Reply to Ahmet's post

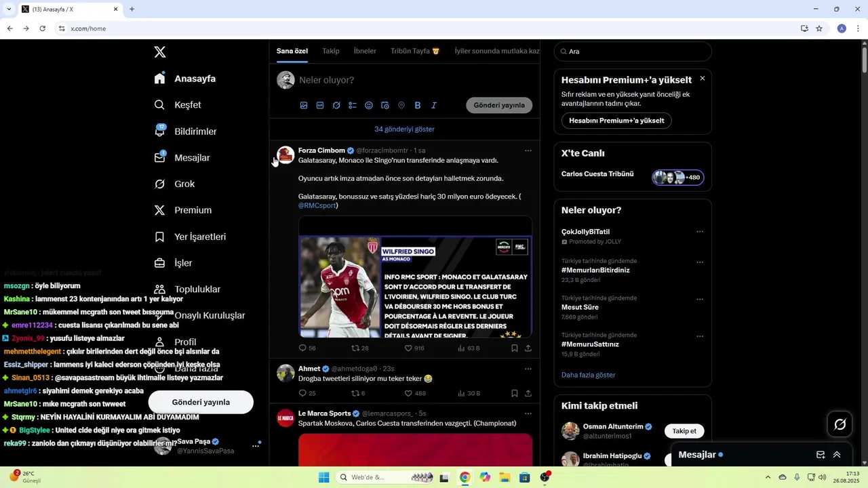307,393
